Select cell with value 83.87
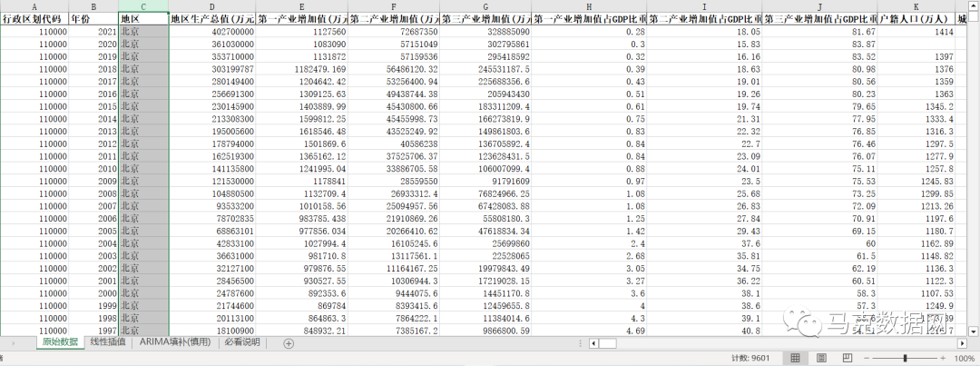Viewport: 980px width, 366px height. pos(820,44)
